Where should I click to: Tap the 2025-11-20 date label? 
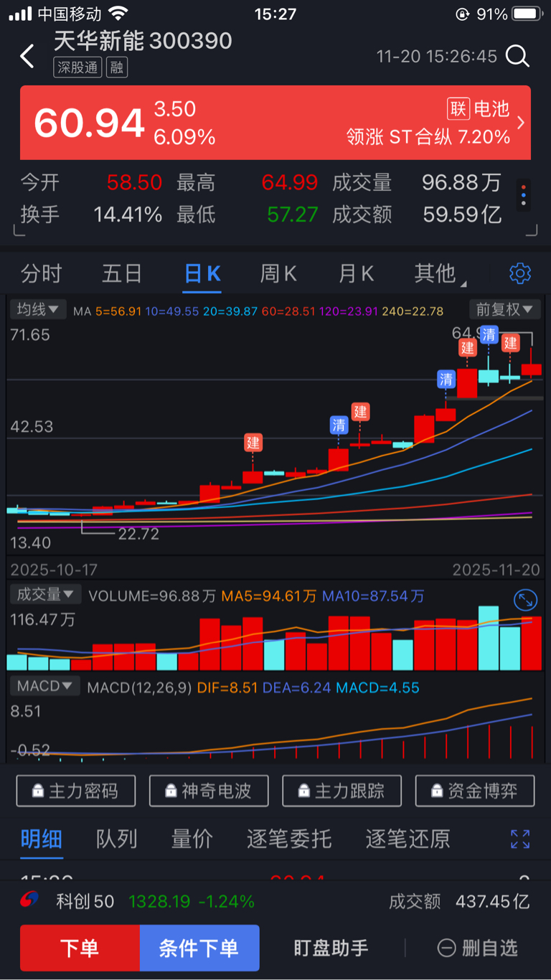point(496,570)
